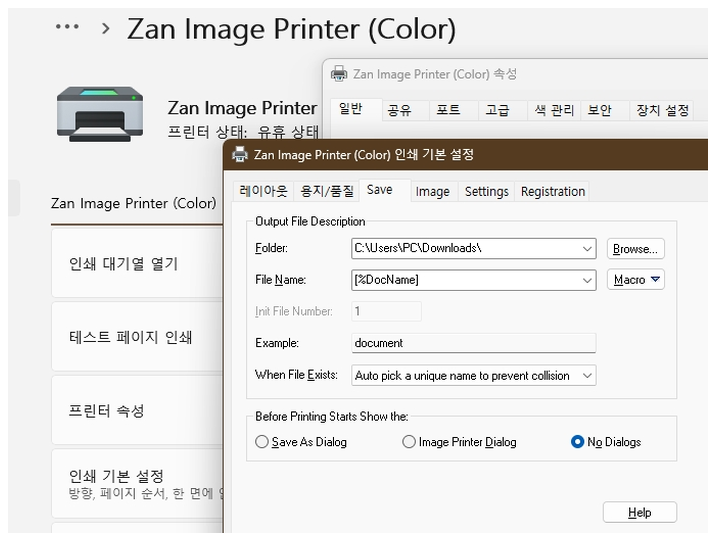The height and width of the screenshot is (541, 716).
Task: Switch to the 레이아웃 tab
Action: pos(263,191)
